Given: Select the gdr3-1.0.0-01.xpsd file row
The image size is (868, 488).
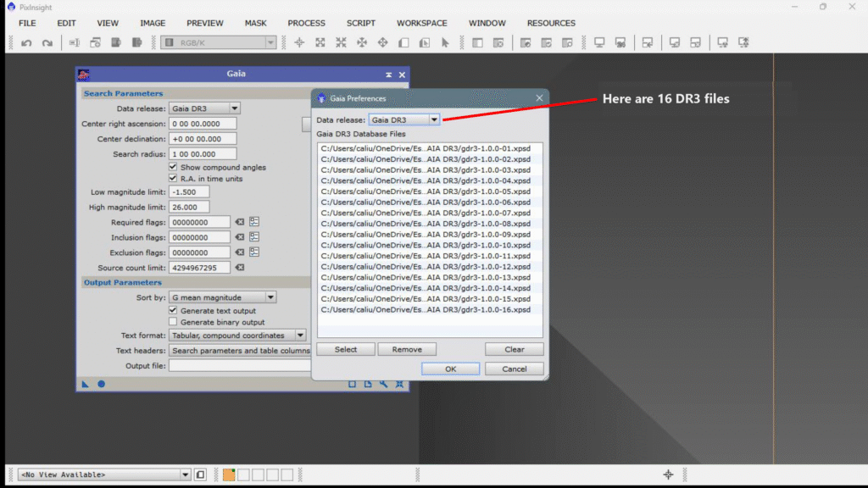Looking at the screenshot, I should (x=430, y=148).
